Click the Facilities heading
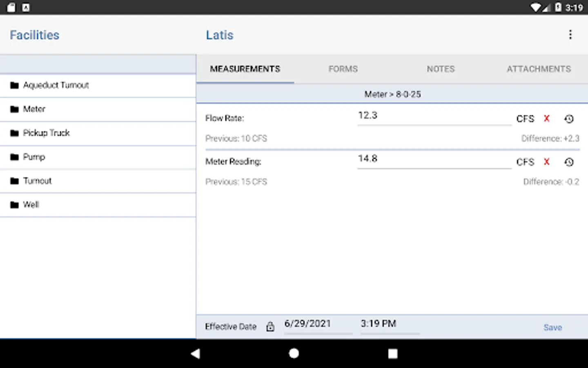Screen dimensions: 588x368 (35, 35)
